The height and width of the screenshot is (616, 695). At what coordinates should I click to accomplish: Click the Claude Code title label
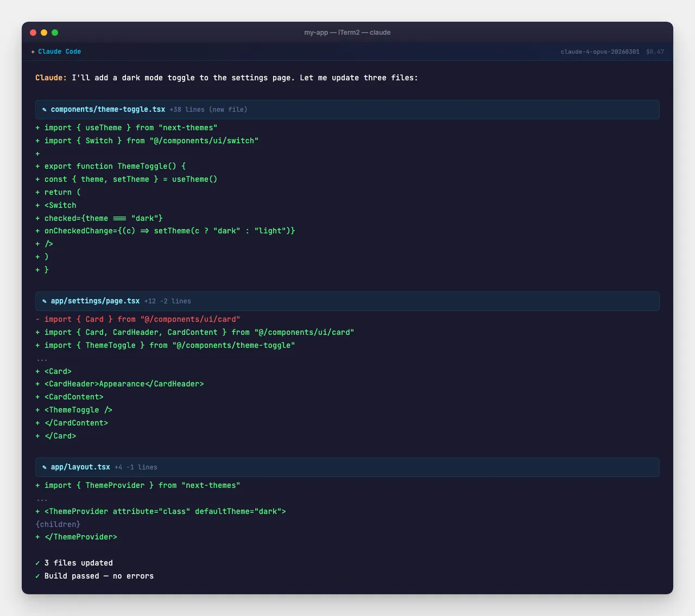60,52
